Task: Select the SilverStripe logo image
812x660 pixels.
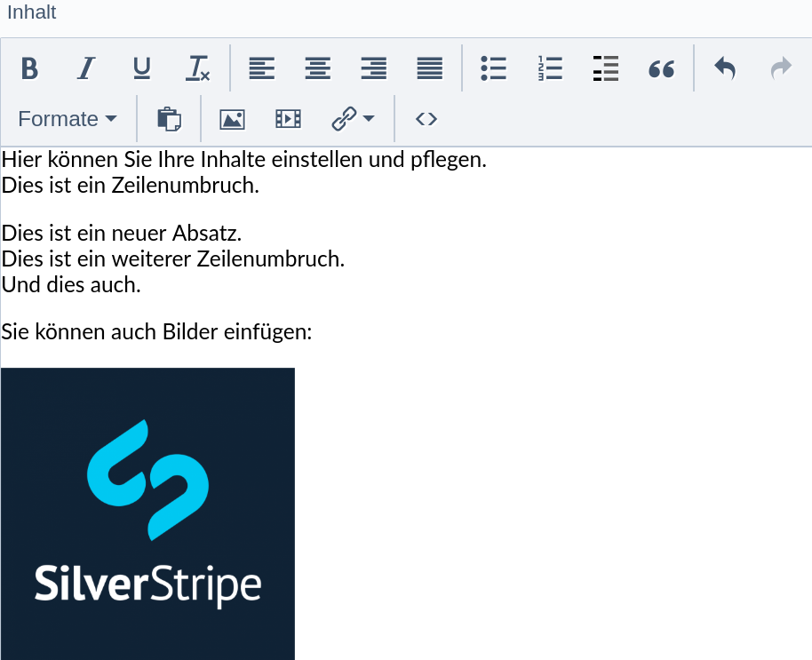Action: pos(148,513)
